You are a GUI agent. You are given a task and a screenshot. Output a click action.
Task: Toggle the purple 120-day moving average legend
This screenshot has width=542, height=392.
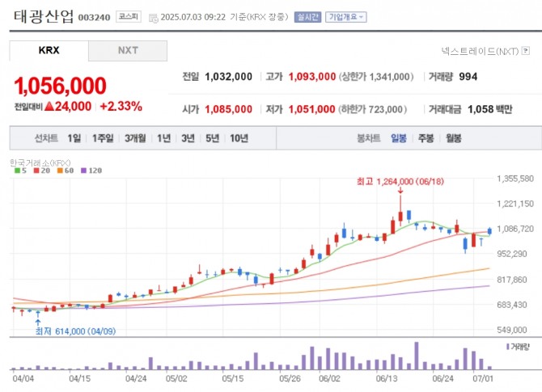point(90,171)
